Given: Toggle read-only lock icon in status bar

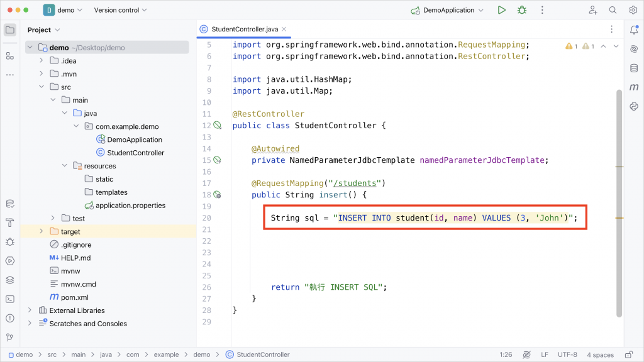Looking at the screenshot, I should point(629,354).
